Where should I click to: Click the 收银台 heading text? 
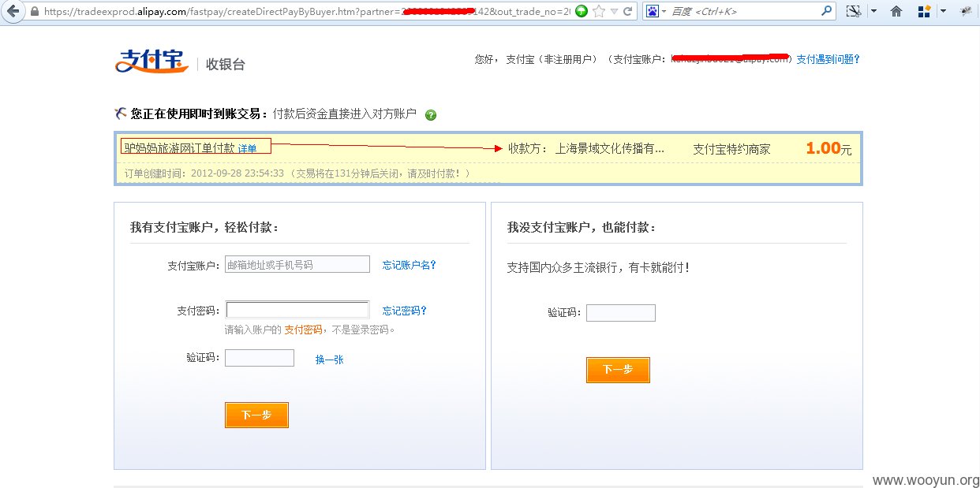pyautogui.click(x=226, y=65)
